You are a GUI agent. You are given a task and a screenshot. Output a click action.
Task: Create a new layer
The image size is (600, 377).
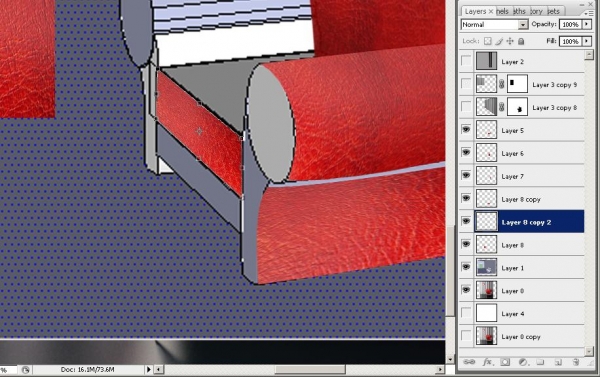click(x=558, y=362)
